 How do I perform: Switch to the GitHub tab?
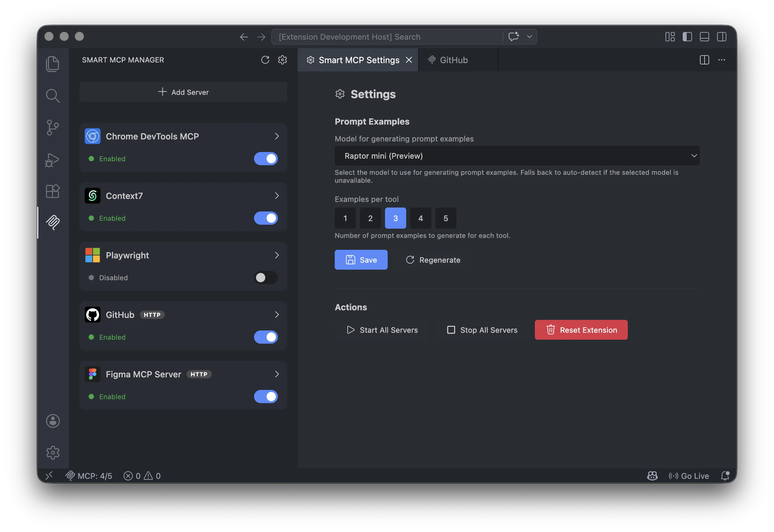(x=453, y=60)
